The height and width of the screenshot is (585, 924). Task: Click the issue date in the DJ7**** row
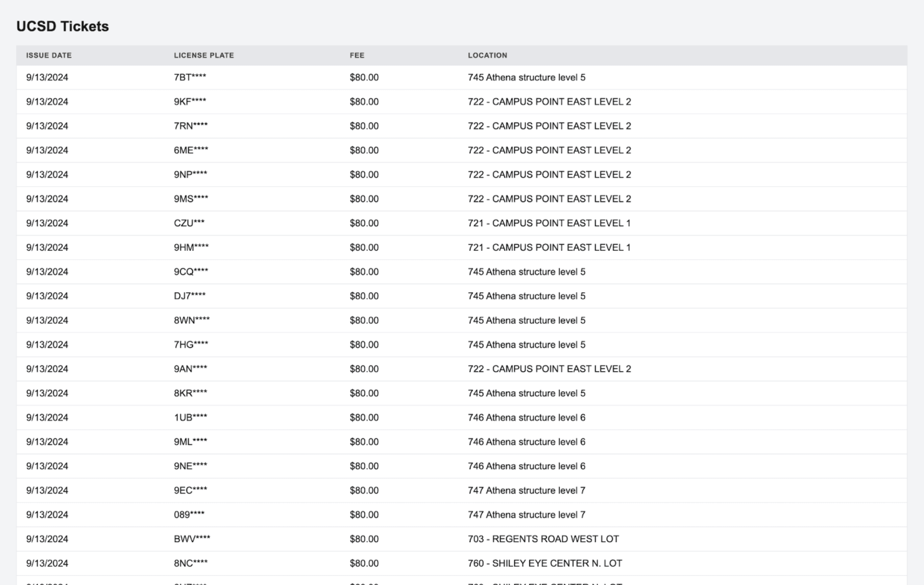tap(47, 296)
